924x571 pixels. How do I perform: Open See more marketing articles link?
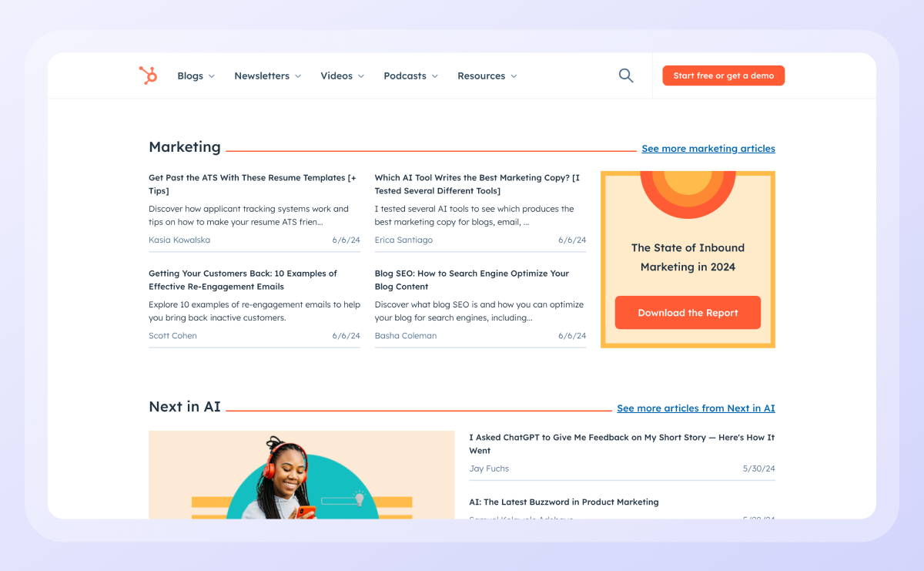708,149
